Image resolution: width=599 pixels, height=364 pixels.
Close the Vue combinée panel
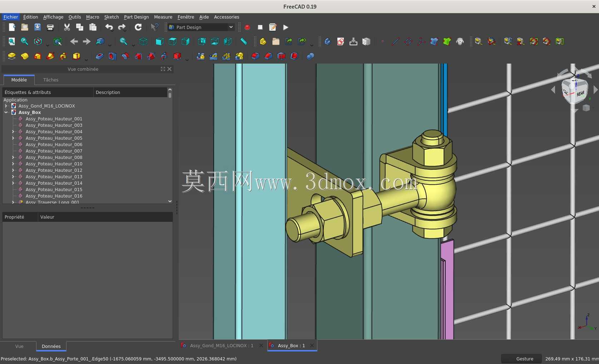(x=169, y=69)
